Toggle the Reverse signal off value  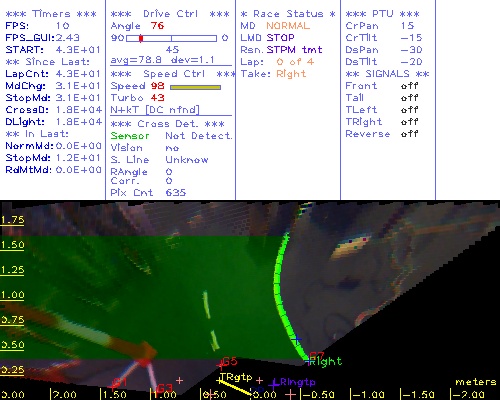pyautogui.click(x=409, y=134)
